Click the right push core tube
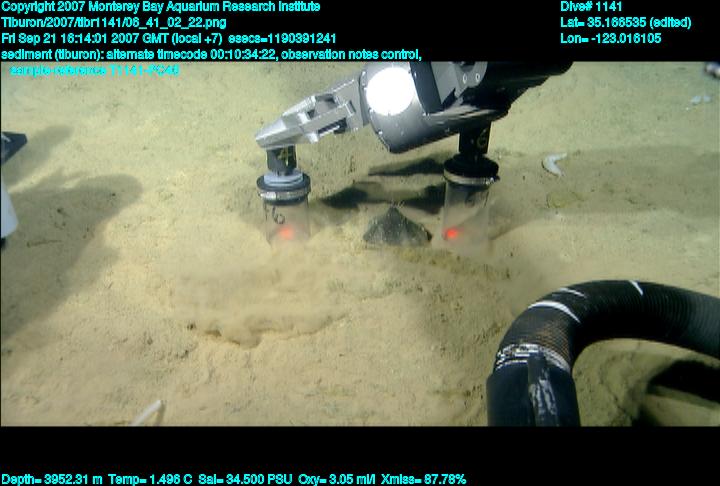 click(461, 210)
